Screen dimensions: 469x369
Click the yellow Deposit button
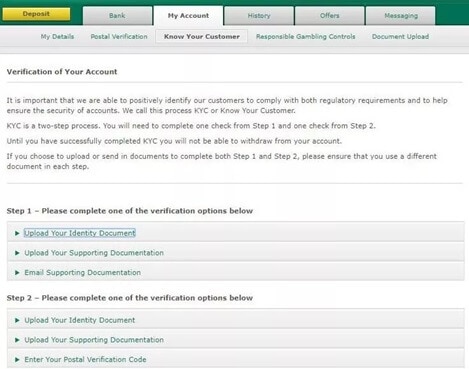click(x=36, y=14)
